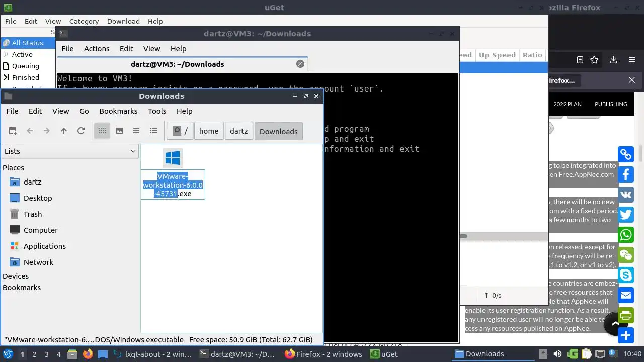Select the VMware-workstation exe file icon
This screenshot has height=362, width=644.
(173, 158)
